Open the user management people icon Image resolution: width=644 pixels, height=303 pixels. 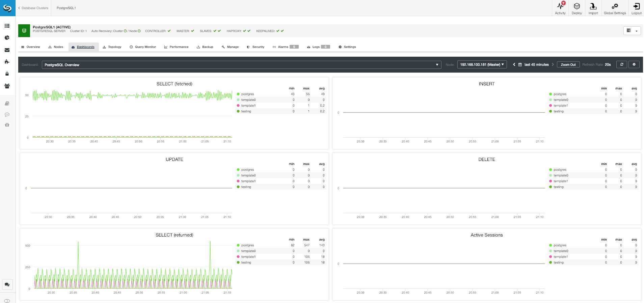click(7, 86)
